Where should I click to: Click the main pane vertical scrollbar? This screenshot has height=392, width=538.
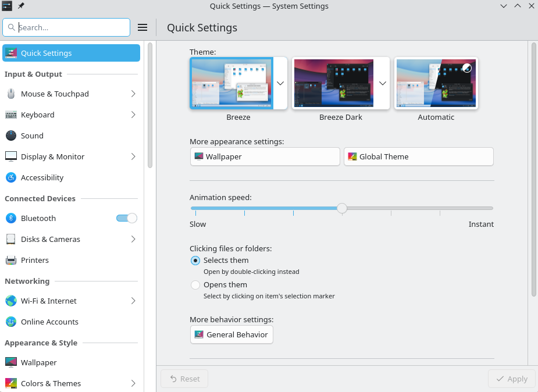click(x=533, y=169)
